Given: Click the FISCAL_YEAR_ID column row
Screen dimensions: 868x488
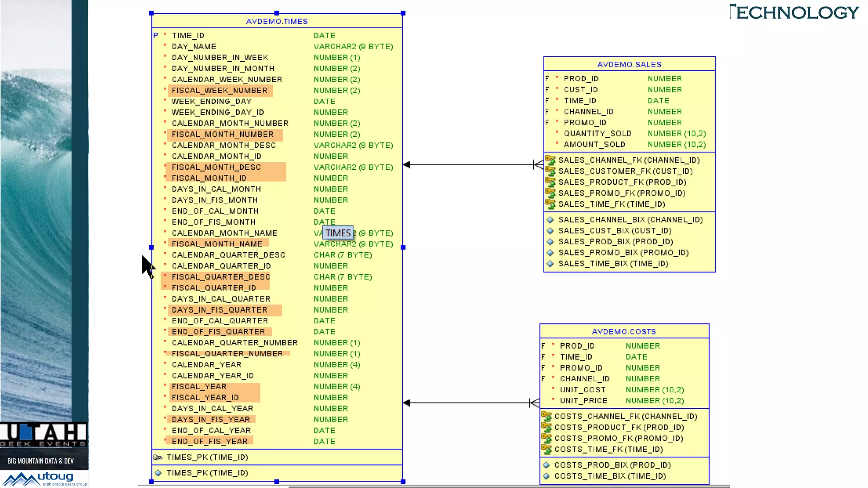Looking at the screenshot, I should pyautogui.click(x=205, y=397).
